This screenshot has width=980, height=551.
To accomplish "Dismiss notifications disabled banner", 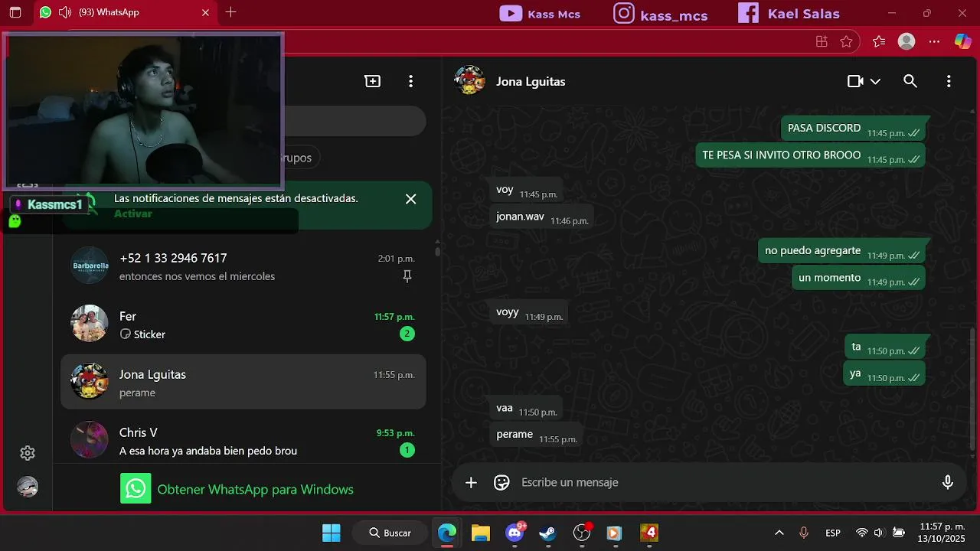I will pos(411,199).
